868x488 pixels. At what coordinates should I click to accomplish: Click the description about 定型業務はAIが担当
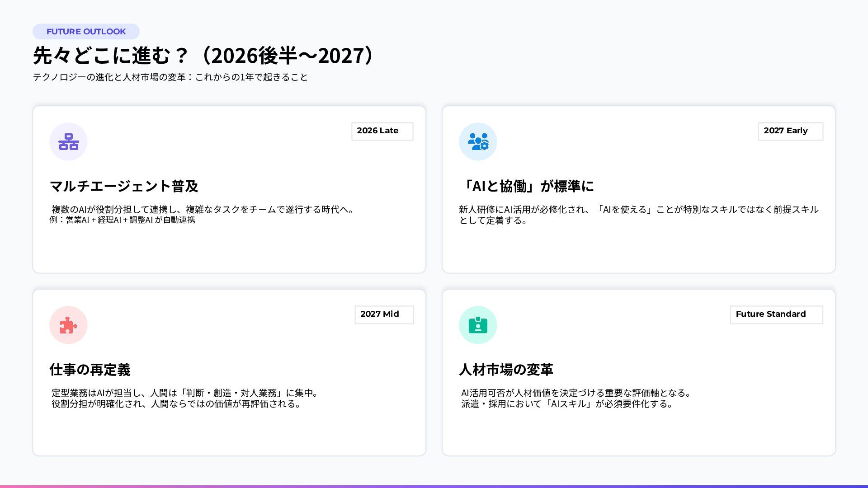coord(185,399)
